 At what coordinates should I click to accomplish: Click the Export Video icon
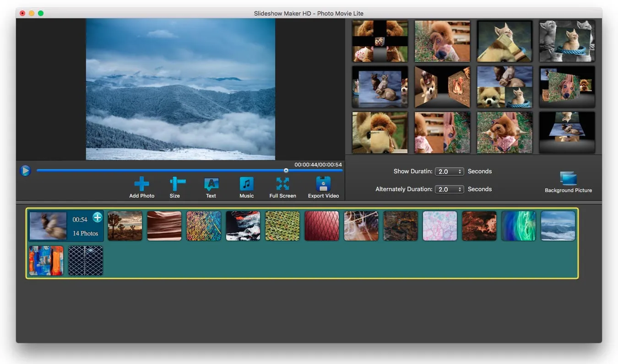[323, 183]
